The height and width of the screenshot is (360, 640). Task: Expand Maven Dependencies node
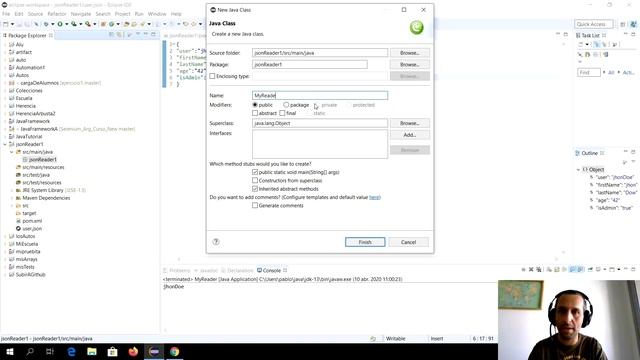coord(12,198)
